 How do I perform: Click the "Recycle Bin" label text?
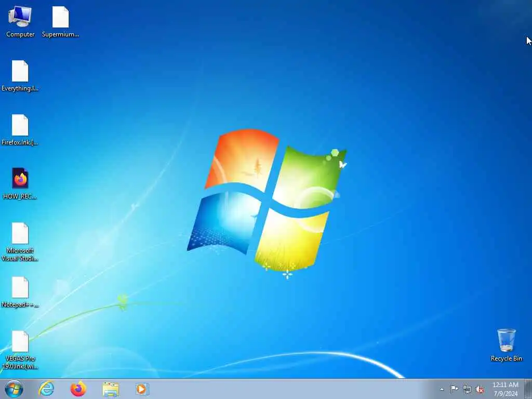point(506,358)
